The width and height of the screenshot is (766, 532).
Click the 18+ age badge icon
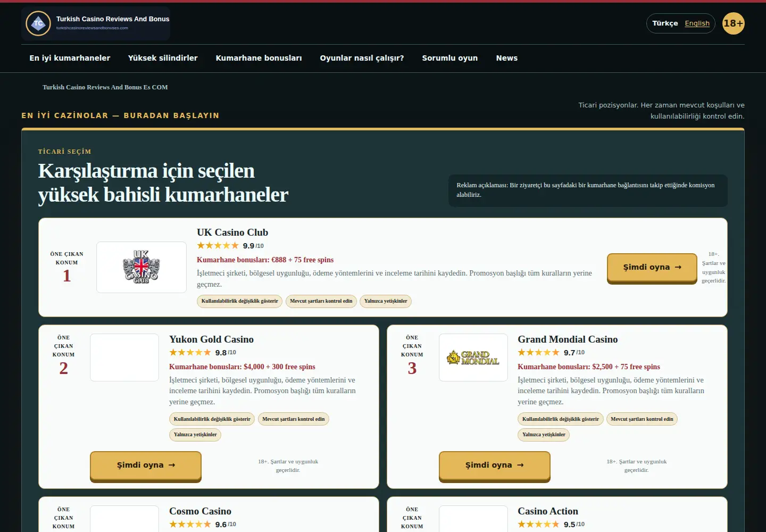tap(734, 23)
